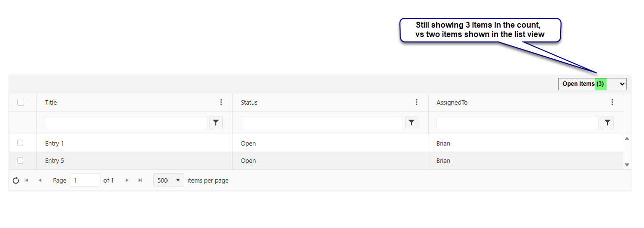Click the Status column filter icon

(411, 123)
